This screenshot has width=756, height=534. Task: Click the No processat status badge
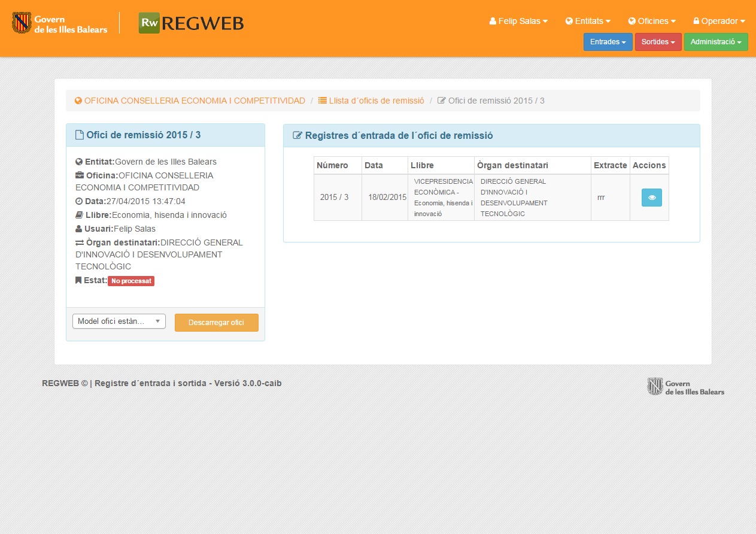pyautogui.click(x=131, y=281)
